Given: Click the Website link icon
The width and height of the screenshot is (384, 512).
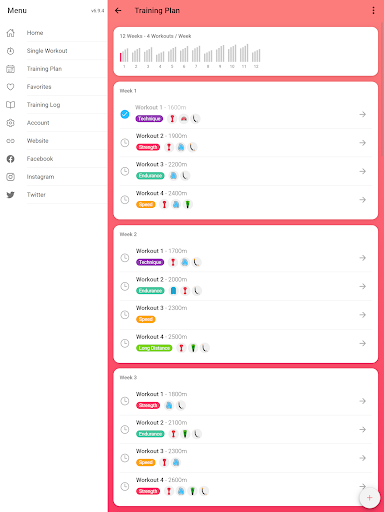Looking at the screenshot, I should [x=11, y=141].
